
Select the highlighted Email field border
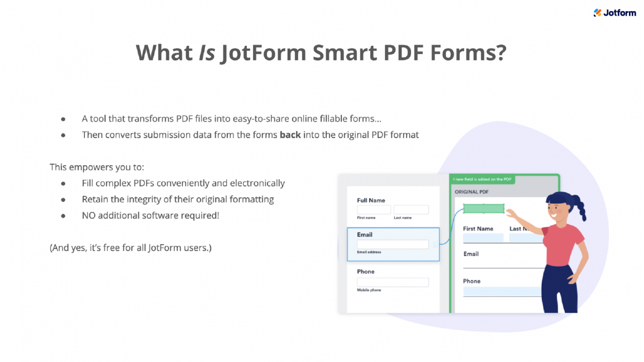point(393,228)
